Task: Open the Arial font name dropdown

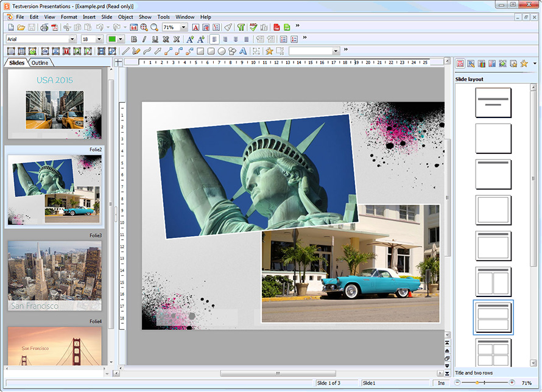Action: coord(72,39)
